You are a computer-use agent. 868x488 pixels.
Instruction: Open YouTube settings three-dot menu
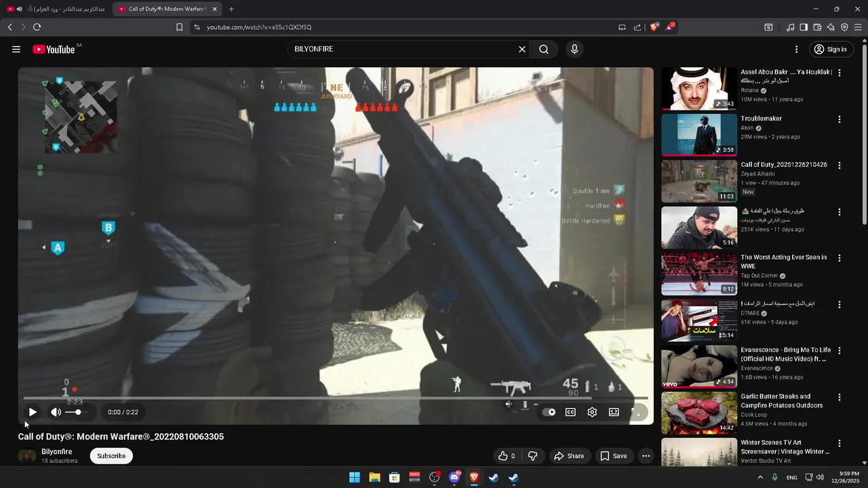tap(796, 49)
